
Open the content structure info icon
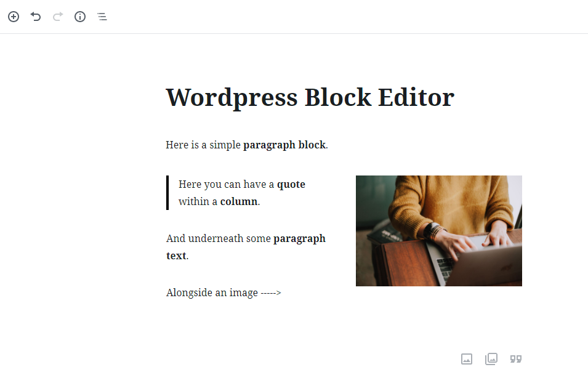tap(80, 17)
